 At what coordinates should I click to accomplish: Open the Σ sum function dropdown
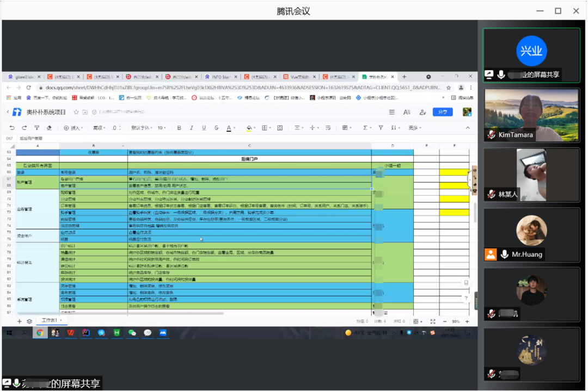pos(367,128)
